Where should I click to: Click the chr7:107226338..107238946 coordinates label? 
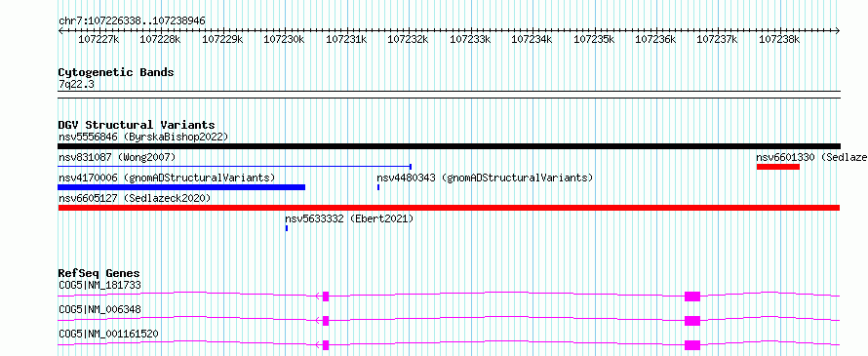tap(132, 20)
